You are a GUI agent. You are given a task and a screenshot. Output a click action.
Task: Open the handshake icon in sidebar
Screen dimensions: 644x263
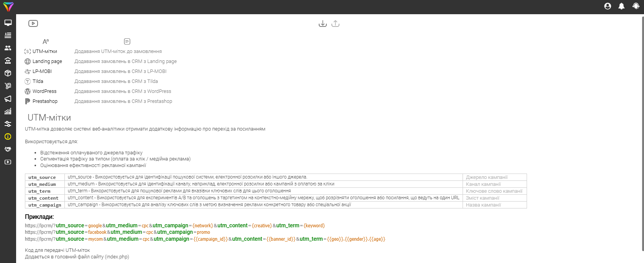(8, 149)
